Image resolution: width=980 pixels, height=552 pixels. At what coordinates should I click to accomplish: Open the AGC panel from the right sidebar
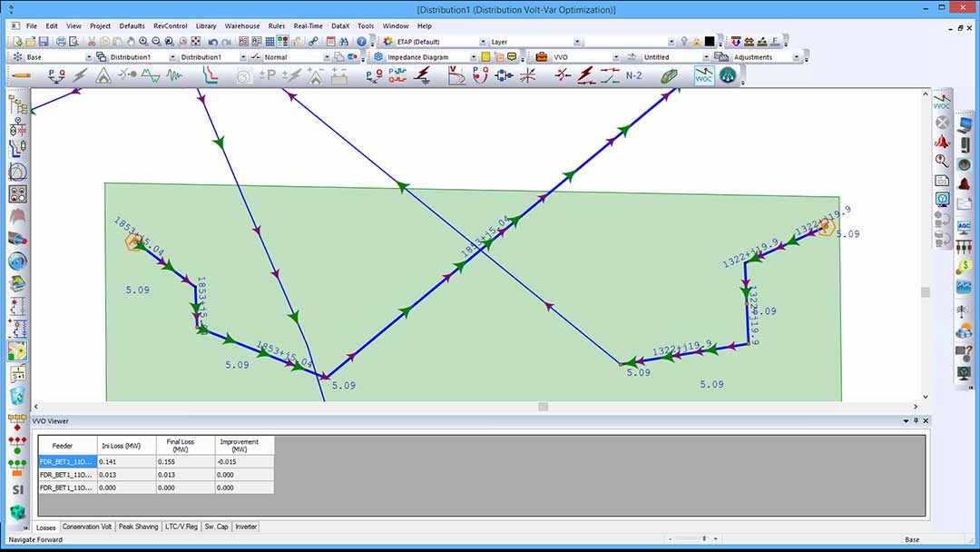[x=965, y=226]
